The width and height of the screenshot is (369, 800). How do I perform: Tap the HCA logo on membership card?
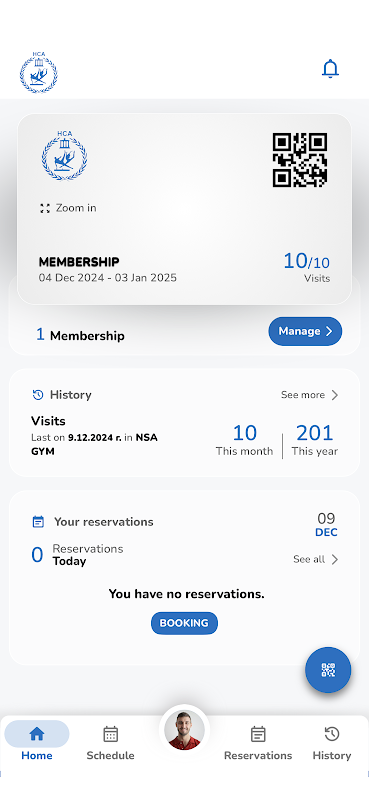[64, 156]
